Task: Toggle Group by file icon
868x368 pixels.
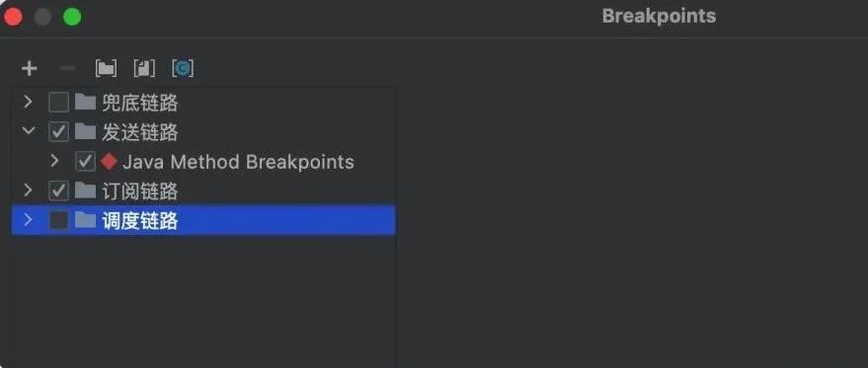Action: point(144,69)
